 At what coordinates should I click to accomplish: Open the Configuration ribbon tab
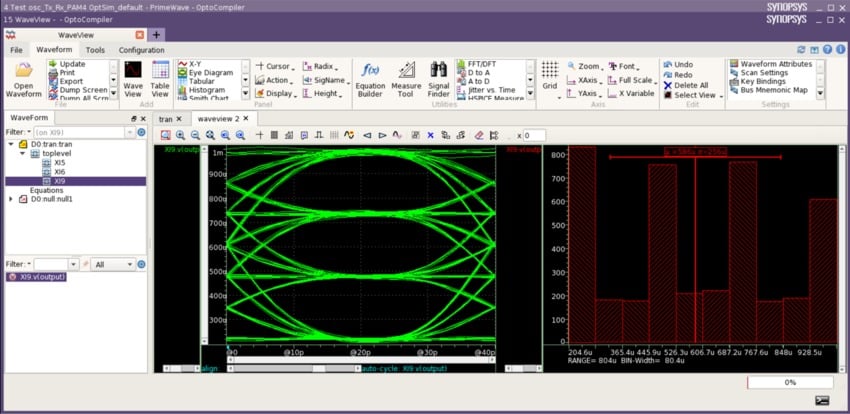141,49
